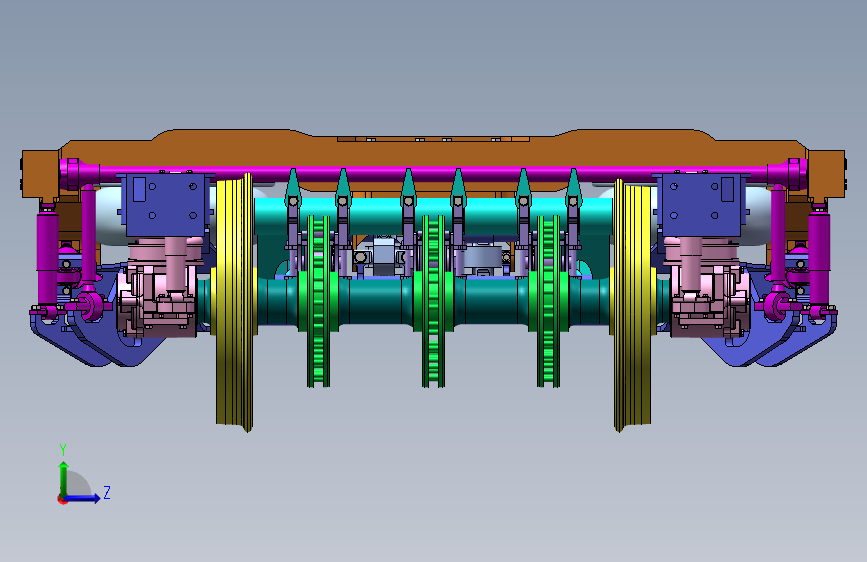The height and width of the screenshot is (562, 867).
Task: Select the right pink axle box housing
Action: [706, 288]
